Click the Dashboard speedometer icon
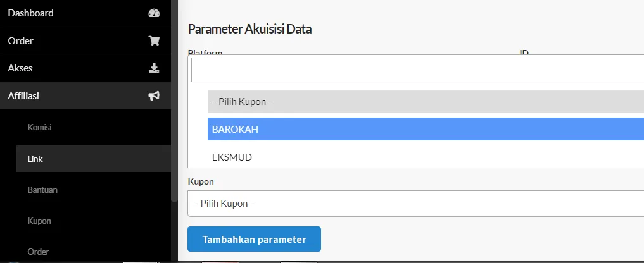Screen dimensions: 644x263 point(153,13)
